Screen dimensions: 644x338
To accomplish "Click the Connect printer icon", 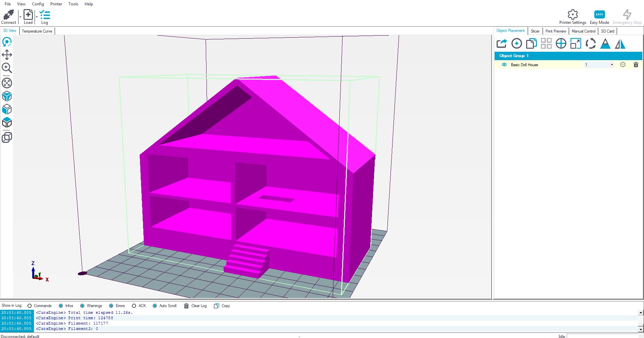I will point(8,15).
